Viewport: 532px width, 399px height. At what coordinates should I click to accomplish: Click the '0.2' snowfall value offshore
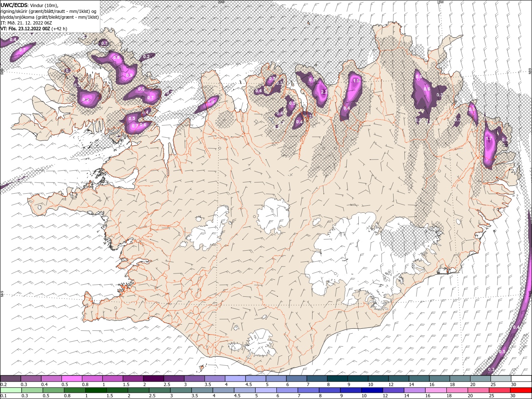pyautogui.click(x=146, y=57)
